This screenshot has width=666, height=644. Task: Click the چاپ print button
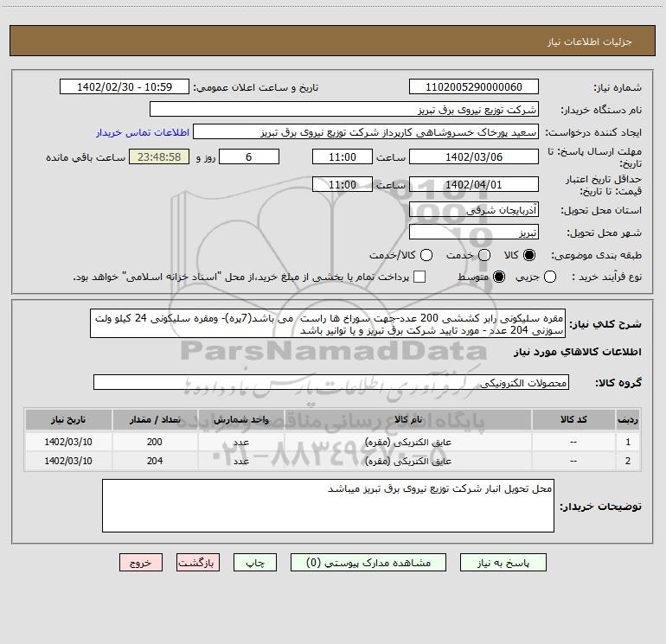[x=255, y=563]
